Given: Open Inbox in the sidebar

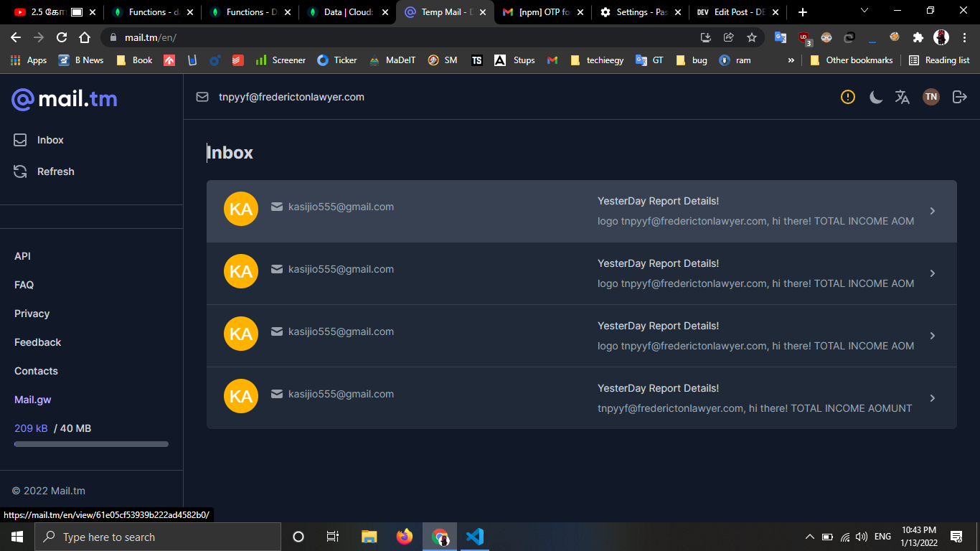Looking at the screenshot, I should coord(50,140).
